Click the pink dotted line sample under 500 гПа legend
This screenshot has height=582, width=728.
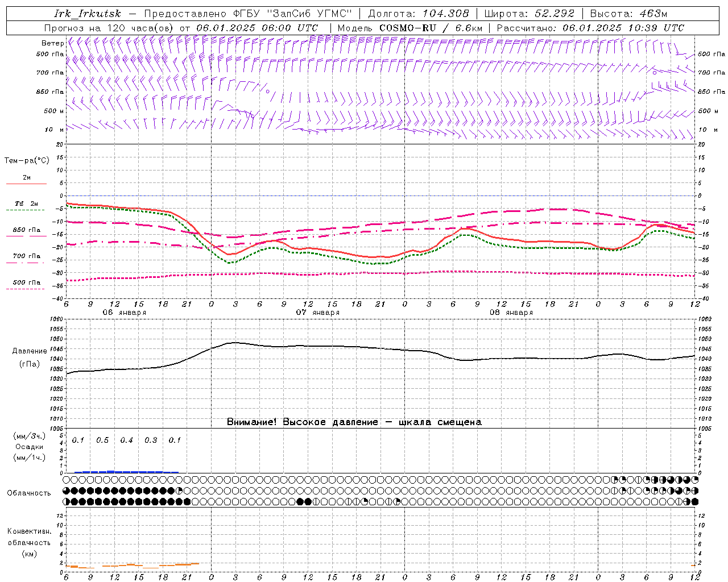(x=26, y=289)
